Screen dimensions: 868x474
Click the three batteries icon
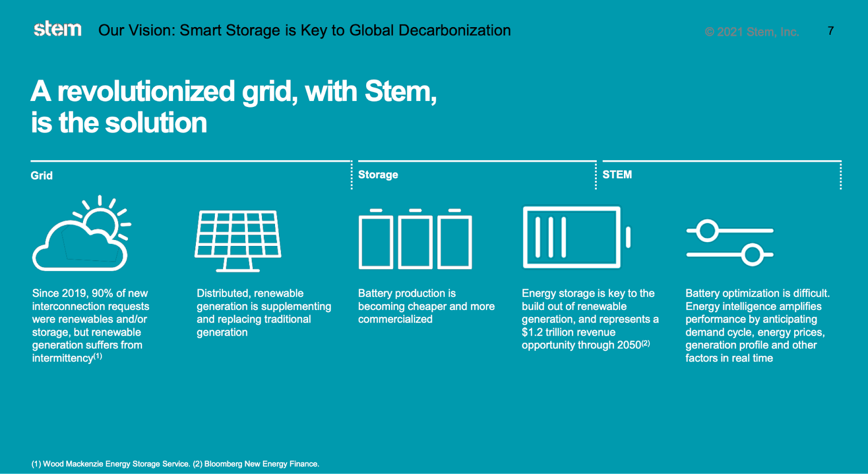[415, 238]
